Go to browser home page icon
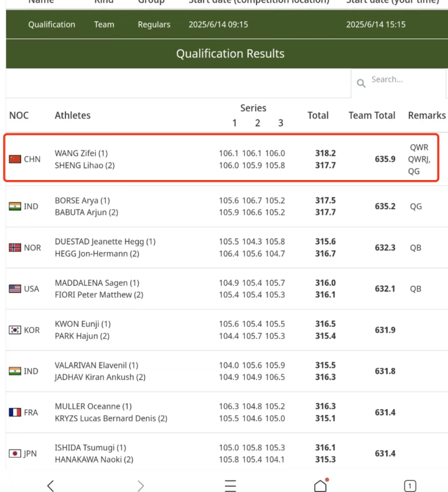This screenshot has width=448, height=492. pyautogui.click(x=320, y=486)
